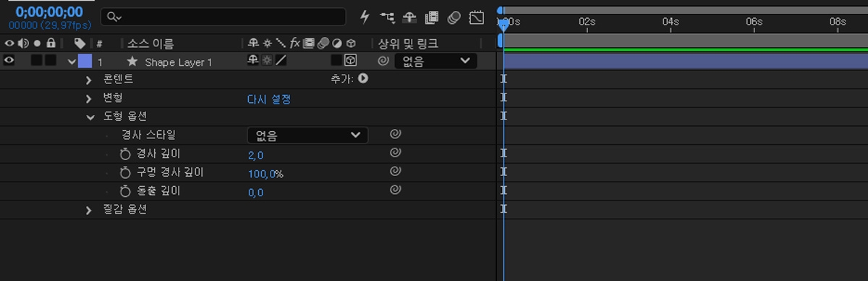868x281 pixels.
Task: Open the parent 없음 dropdown for Shape Layer 1
Action: [435, 62]
